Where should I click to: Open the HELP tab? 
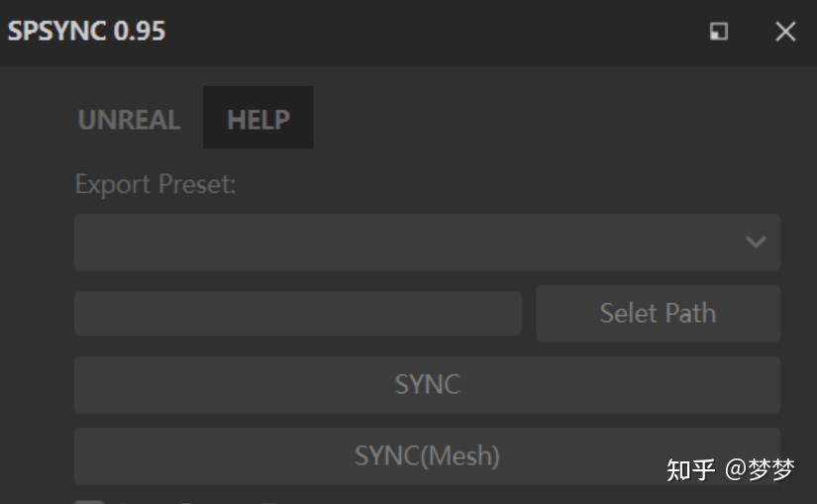click(258, 119)
